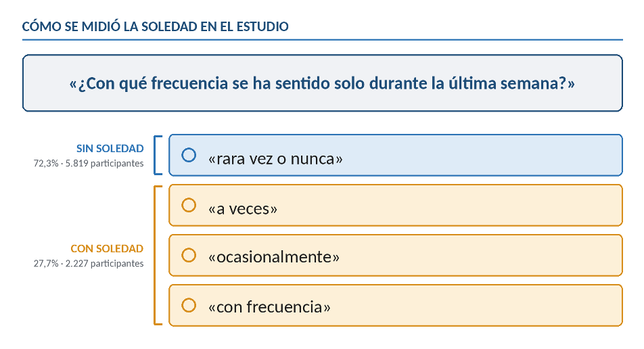This screenshot has width=644, height=349.
Task: Click the survey question box about feeling lonely
Action: point(323,83)
